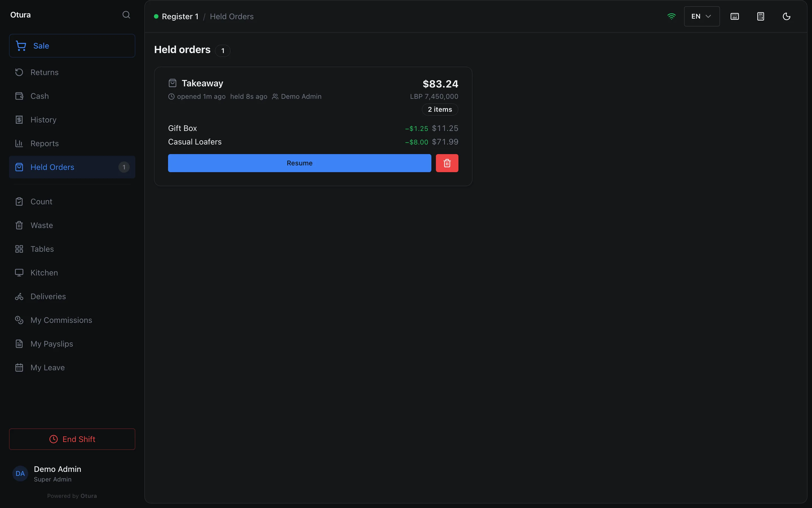Open Reports section

click(x=72, y=143)
